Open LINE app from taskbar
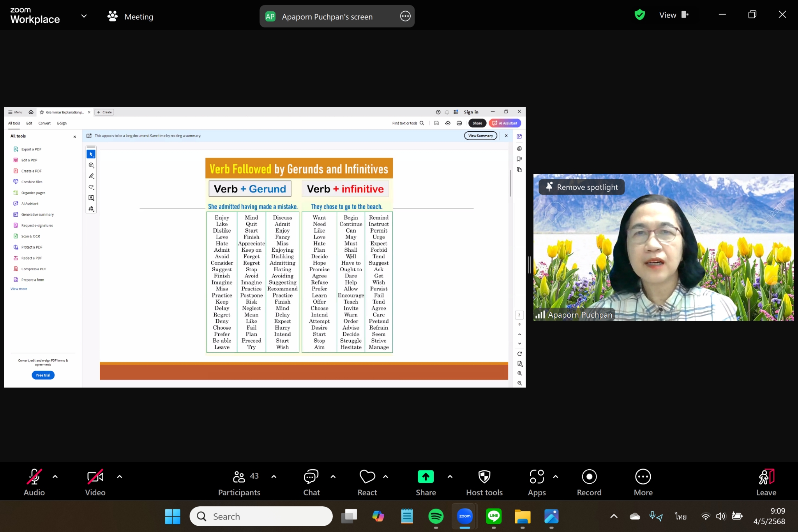The width and height of the screenshot is (798, 532). pos(494,516)
